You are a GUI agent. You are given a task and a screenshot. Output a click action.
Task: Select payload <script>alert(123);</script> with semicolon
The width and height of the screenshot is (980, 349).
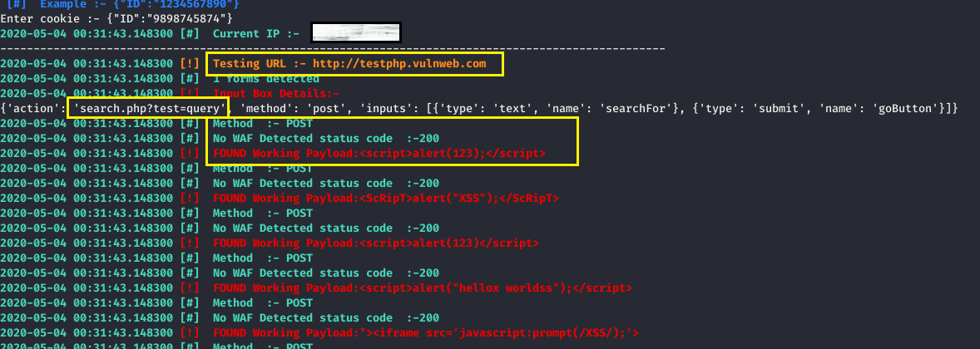[x=452, y=154]
